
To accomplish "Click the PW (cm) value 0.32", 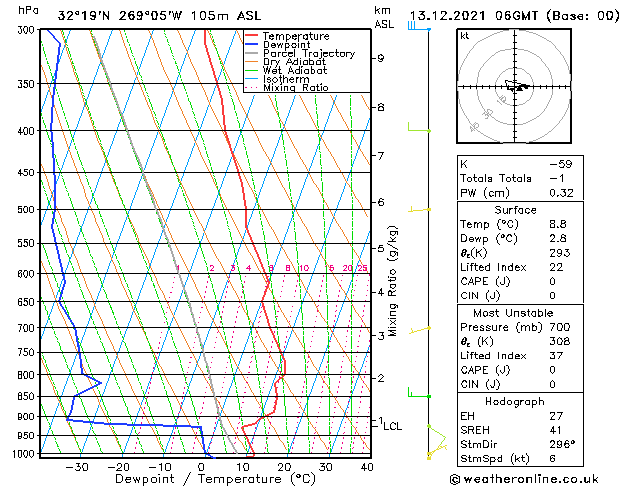I will click(x=561, y=193).
